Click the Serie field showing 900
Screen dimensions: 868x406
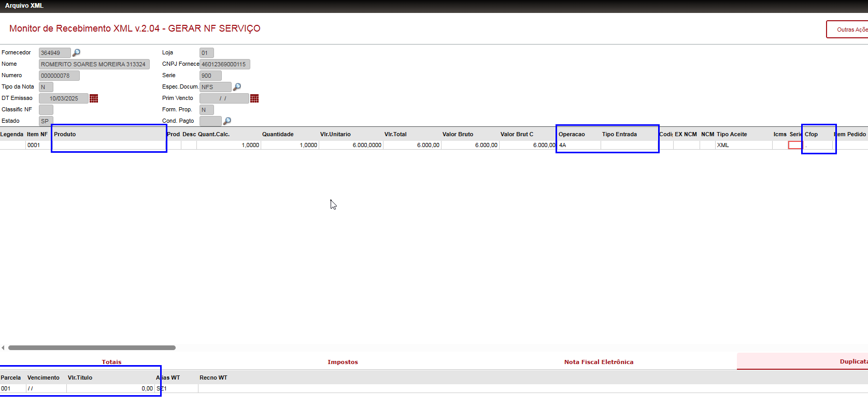pyautogui.click(x=210, y=76)
